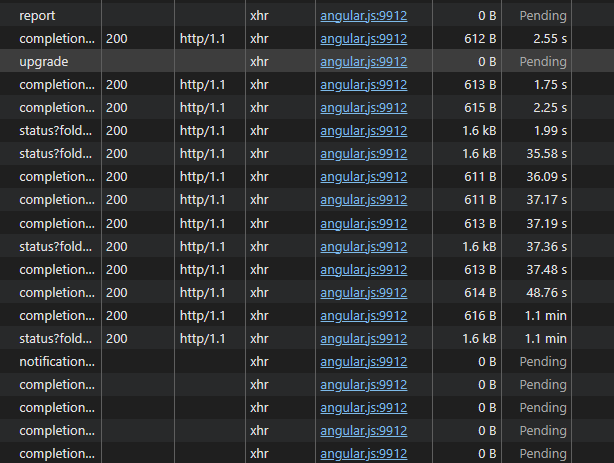Select the completion request taking 1.75 s
614x463 pixels.
pyautogui.click(x=57, y=85)
